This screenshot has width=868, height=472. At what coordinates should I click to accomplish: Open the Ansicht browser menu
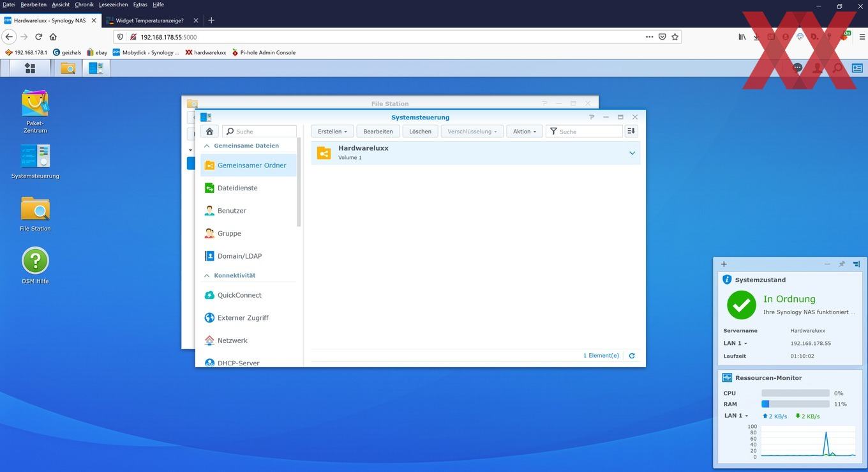61,4
